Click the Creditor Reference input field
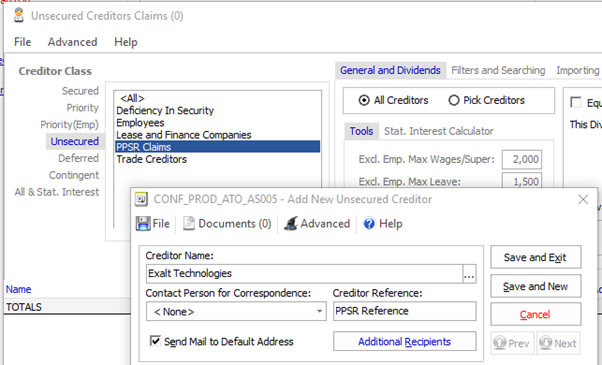Viewport: 602px width, 365px height. (x=404, y=311)
